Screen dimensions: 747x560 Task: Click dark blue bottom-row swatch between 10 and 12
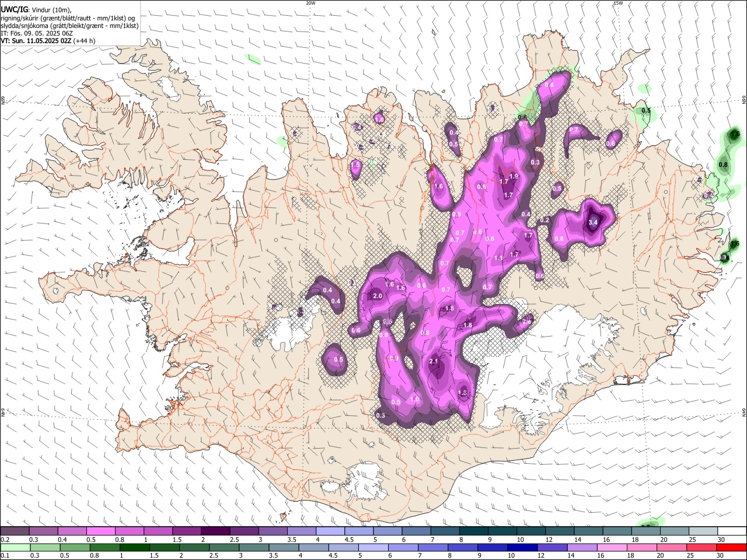point(522,547)
